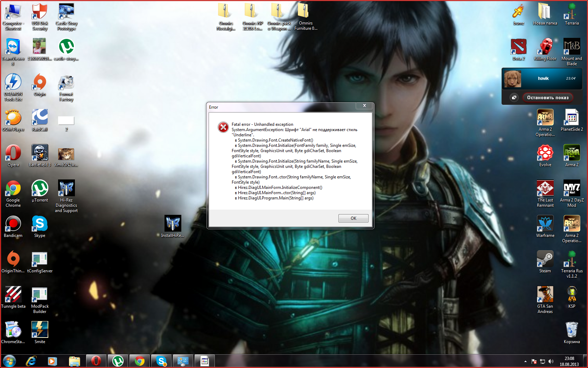Show hidden system tray icons

coord(525,361)
